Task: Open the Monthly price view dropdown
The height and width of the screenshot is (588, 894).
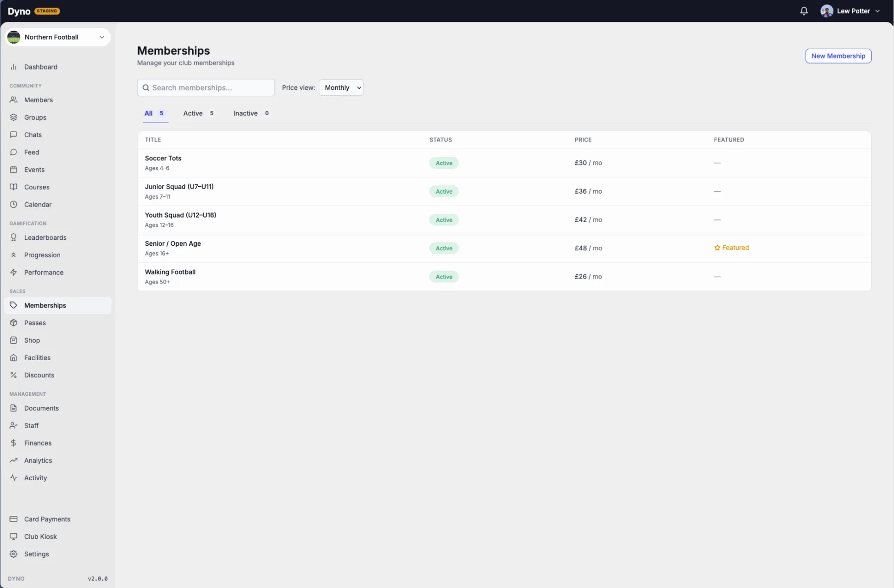Action: pos(341,87)
